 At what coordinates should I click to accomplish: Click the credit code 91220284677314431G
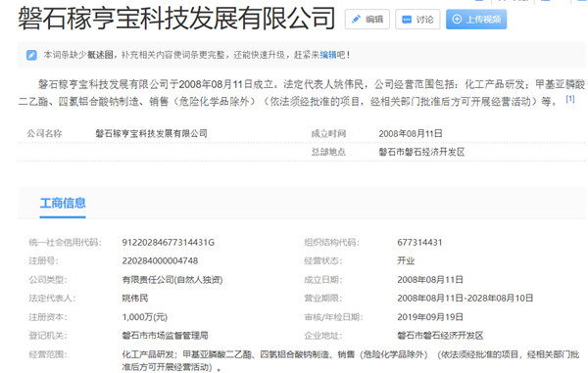tap(168, 243)
